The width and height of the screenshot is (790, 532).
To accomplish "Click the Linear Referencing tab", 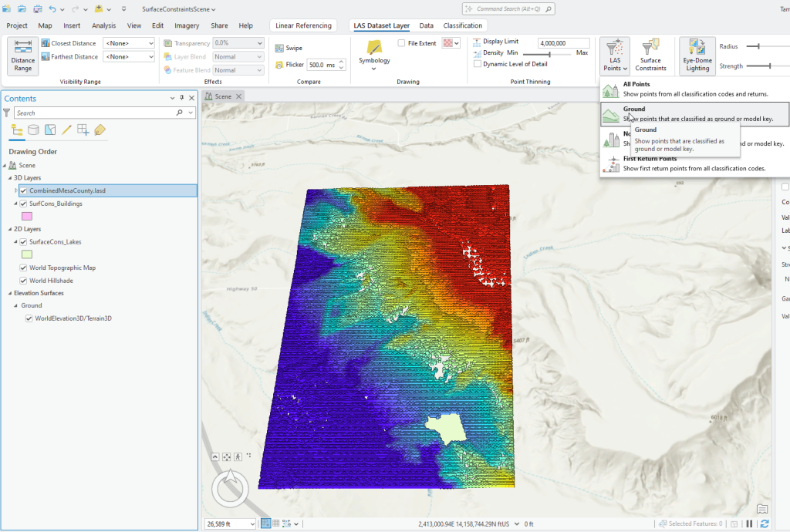I will [x=303, y=25].
